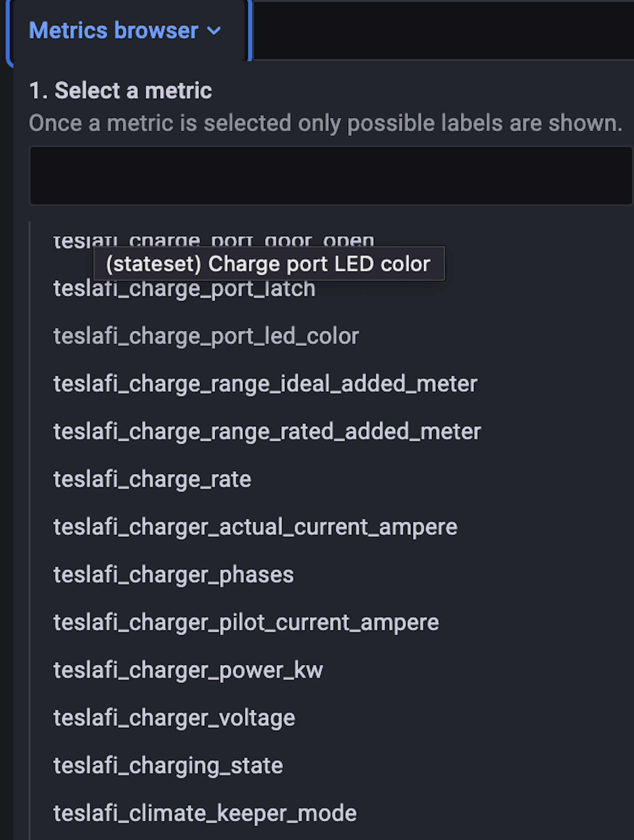634x840 pixels.
Task: Choose teslafi_charge_range_rated_added_meter from the list
Action: point(267,431)
